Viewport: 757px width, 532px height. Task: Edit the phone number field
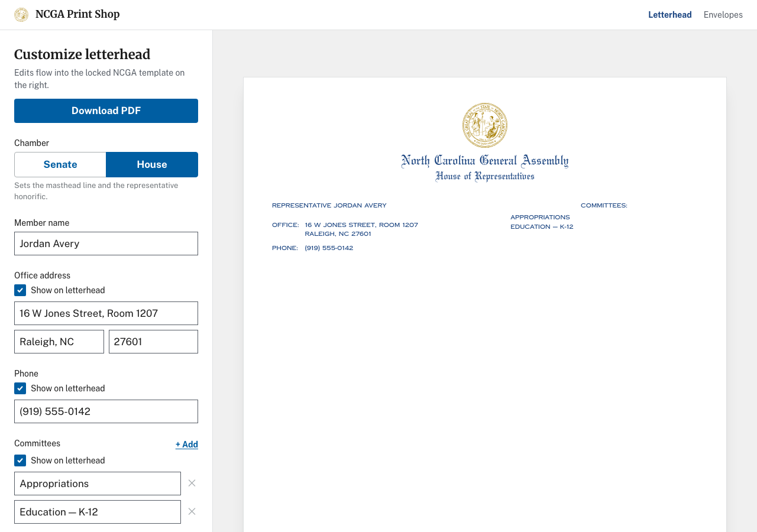click(x=106, y=411)
